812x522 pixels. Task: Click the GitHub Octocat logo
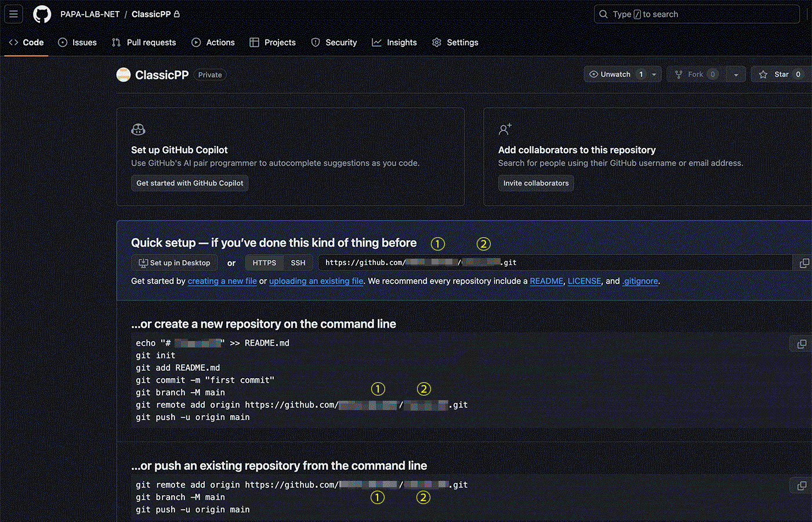42,14
